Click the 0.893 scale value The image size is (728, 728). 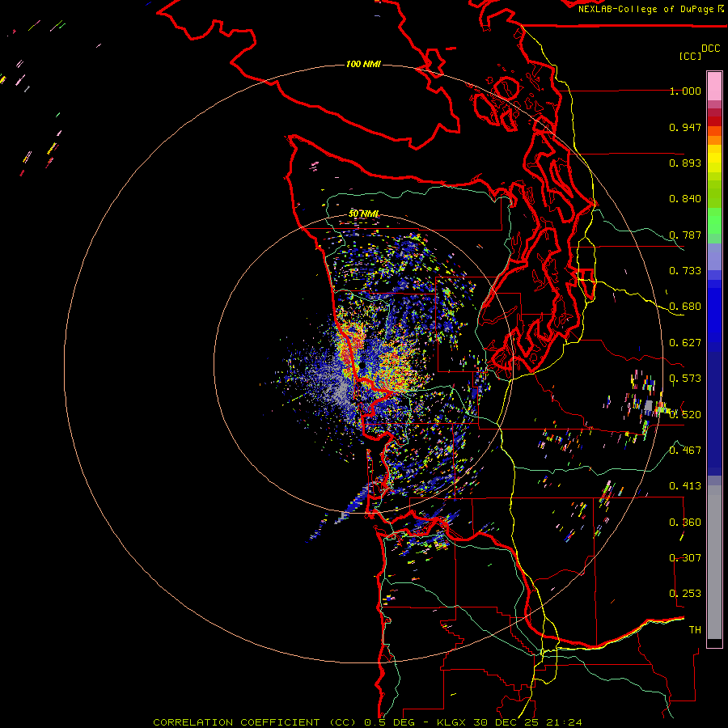click(685, 163)
